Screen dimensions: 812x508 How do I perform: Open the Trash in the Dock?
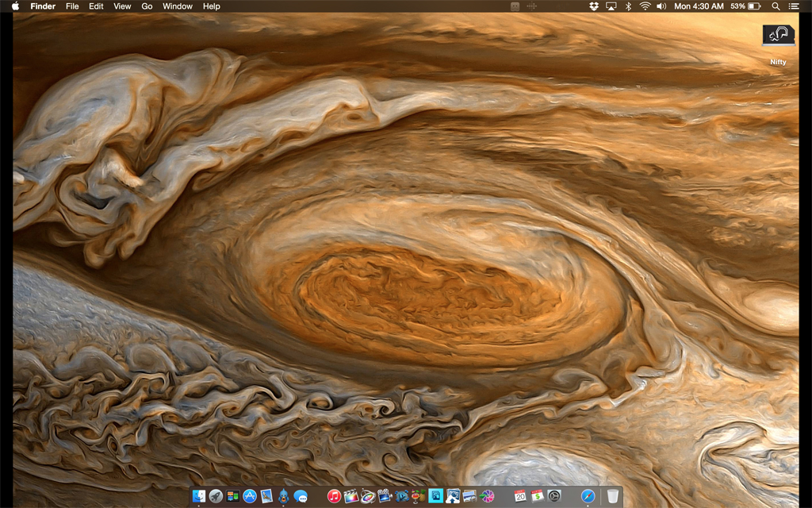pyautogui.click(x=613, y=496)
